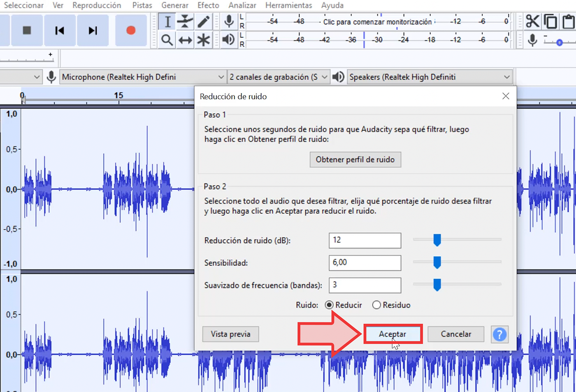This screenshot has height=392, width=576.
Task: Open the Pistas menu
Action: pos(142,5)
